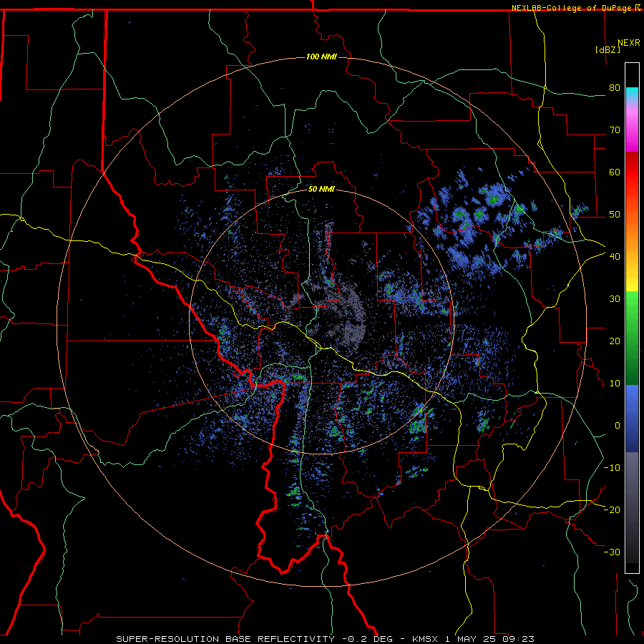Click the NEXLAB-College of DuPage credit text
This screenshot has height=644, width=644.
tap(571, 8)
